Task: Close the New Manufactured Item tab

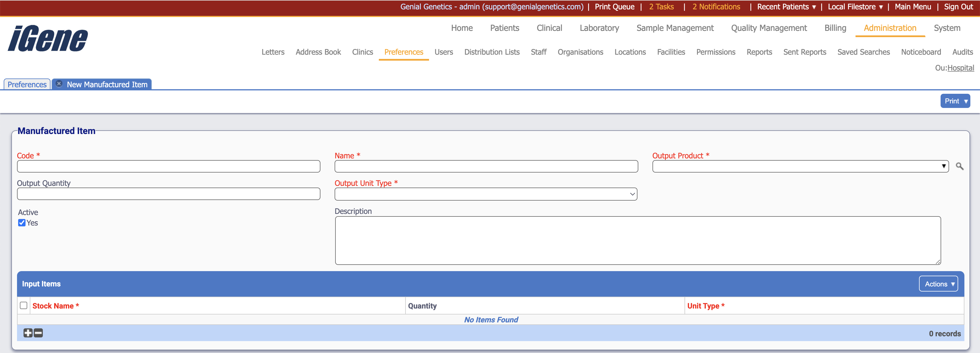Action: point(59,84)
